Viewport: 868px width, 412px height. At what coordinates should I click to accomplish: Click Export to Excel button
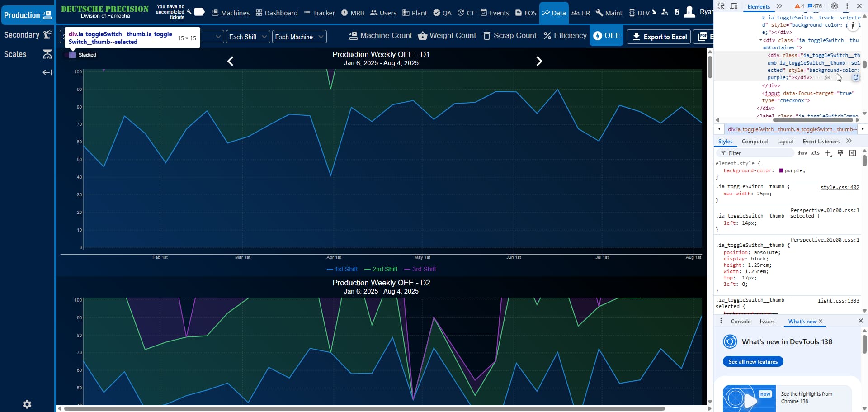(659, 37)
